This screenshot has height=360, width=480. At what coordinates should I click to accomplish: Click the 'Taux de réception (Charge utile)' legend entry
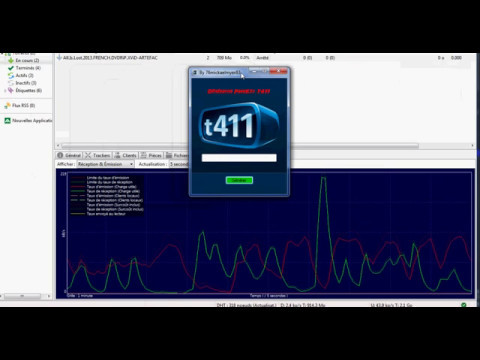point(113,191)
